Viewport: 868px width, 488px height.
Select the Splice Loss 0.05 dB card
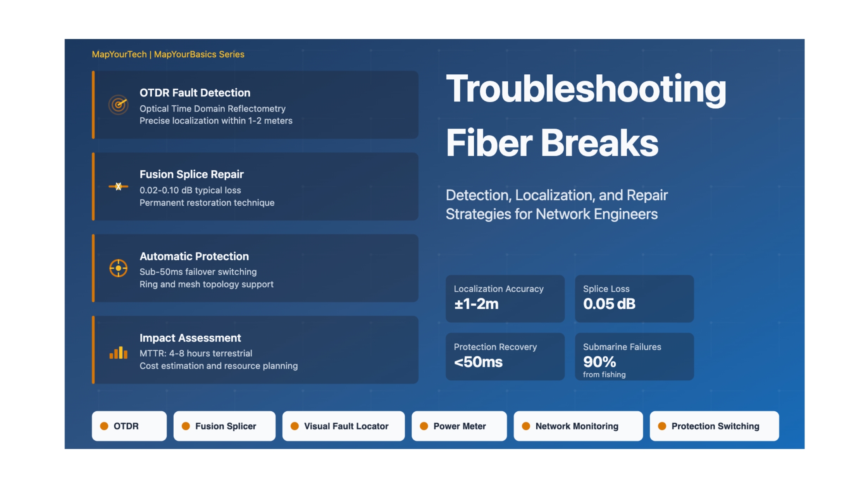[634, 299]
